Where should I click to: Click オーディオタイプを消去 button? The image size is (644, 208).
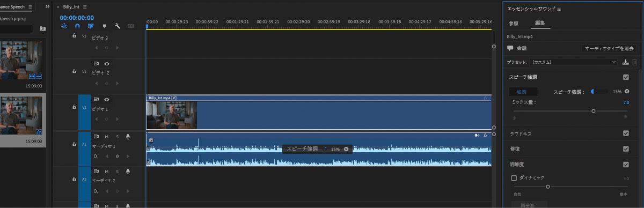(x=610, y=48)
